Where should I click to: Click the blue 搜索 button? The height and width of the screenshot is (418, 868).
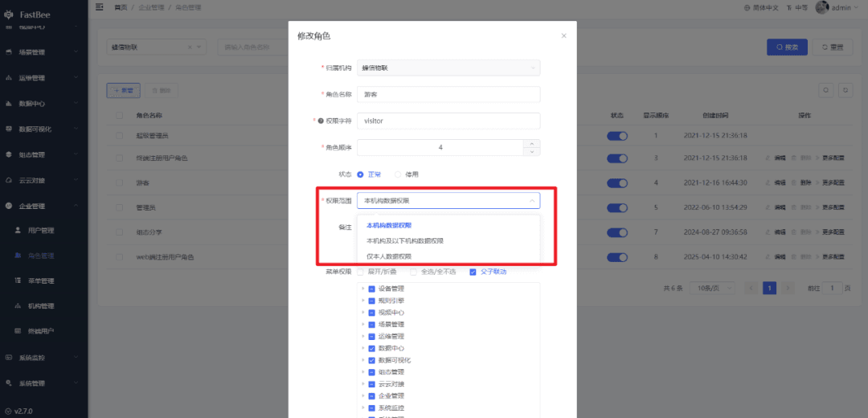[x=787, y=47]
